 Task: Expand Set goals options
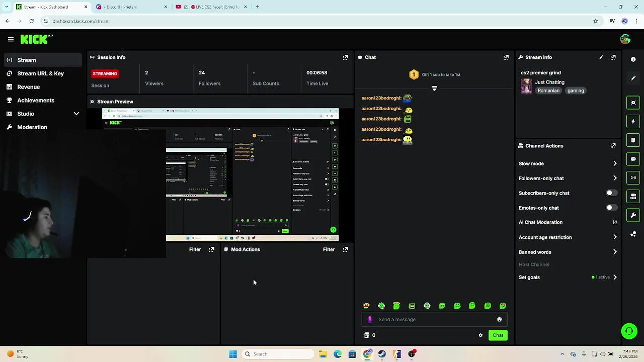(x=615, y=277)
